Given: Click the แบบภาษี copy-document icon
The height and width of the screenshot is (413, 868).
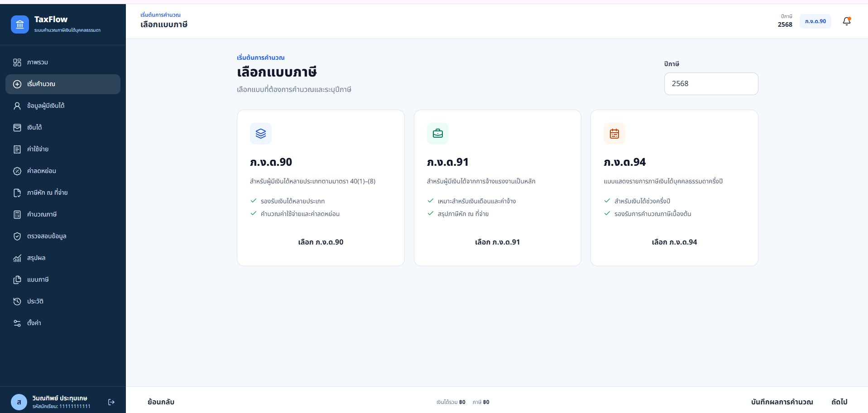Looking at the screenshot, I should pyautogui.click(x=17, y=280).
